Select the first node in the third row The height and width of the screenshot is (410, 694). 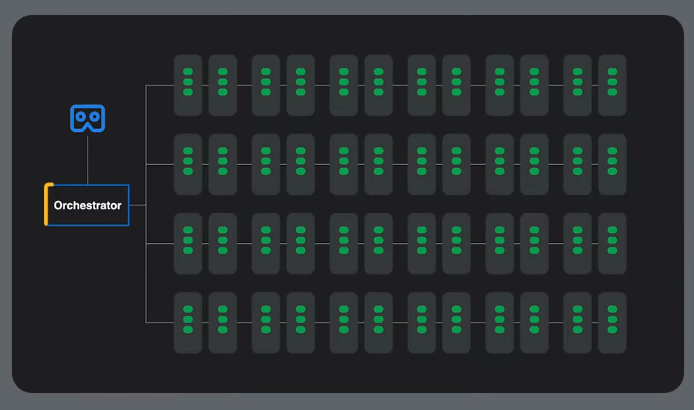pos(188,243)
